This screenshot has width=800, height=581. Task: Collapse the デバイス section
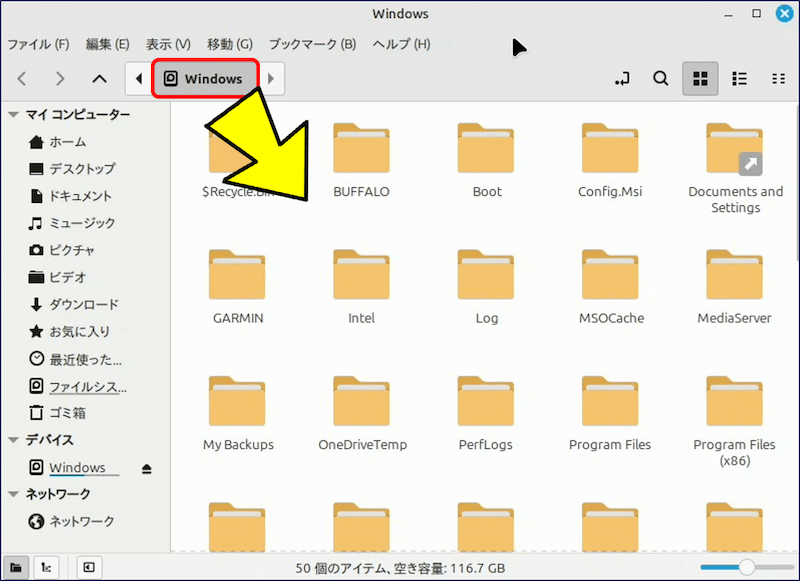13,440
